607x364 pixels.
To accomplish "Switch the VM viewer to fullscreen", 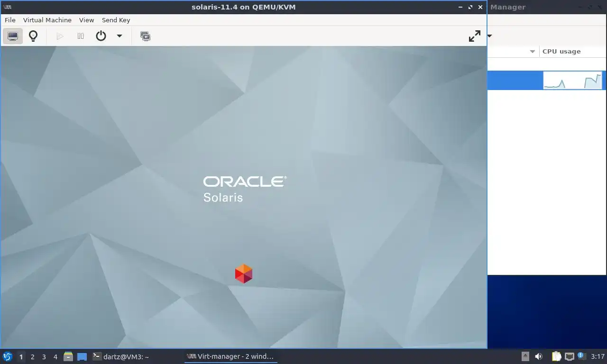I will click(474, 36).
